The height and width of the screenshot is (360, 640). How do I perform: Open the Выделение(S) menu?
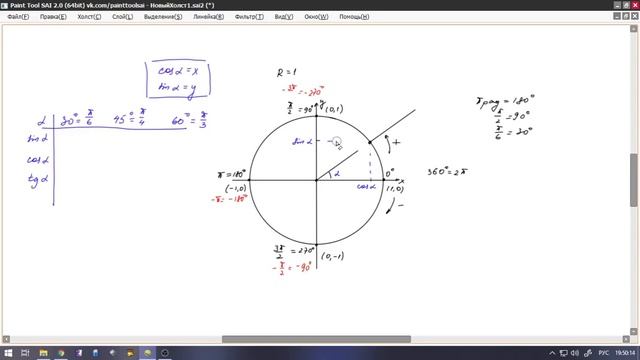pos(163,17)
